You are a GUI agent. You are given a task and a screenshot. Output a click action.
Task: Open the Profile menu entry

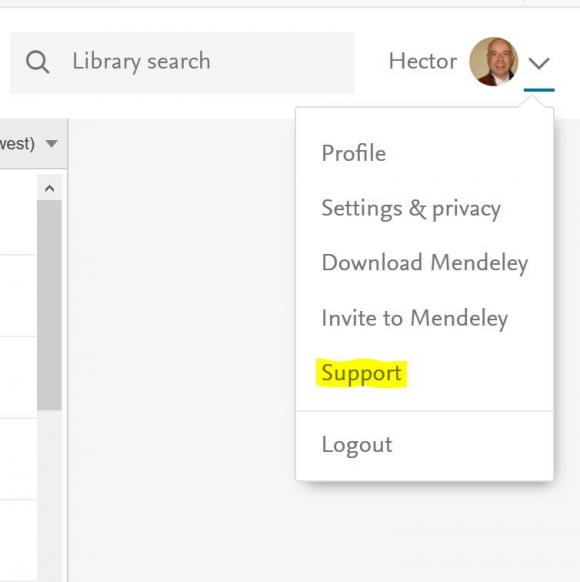pyautogui.click(x=354, y=153)
